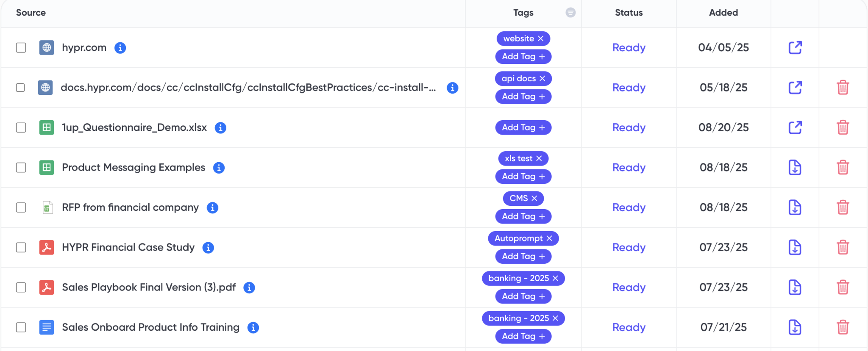Click Sales Playbook Final Version (3).pdf name

tap(149, 287)
